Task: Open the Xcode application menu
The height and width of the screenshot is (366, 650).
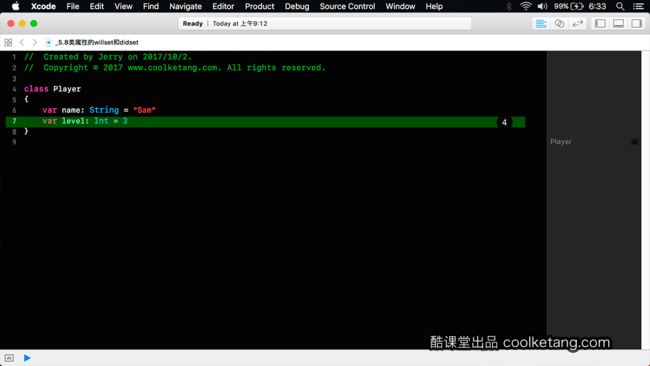Action: point(43,6)
